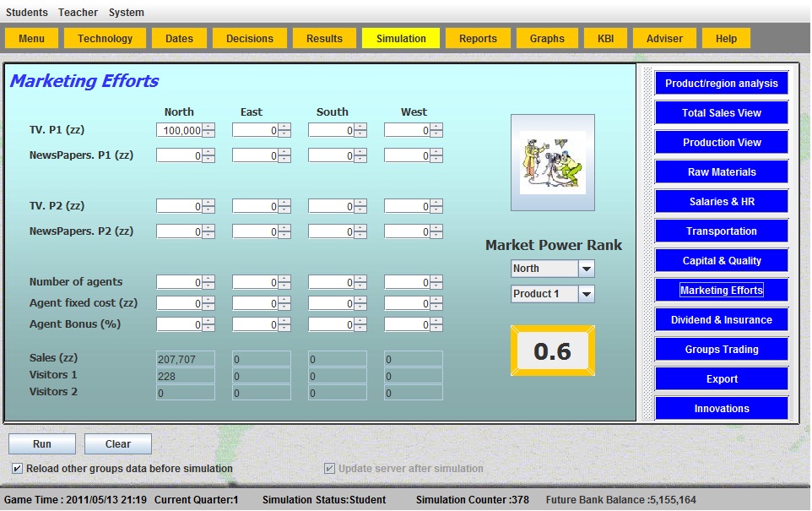Toggle Update server after simulation checkbox
The width and height of the screenshot is (812, 511).
click(330, 468)
